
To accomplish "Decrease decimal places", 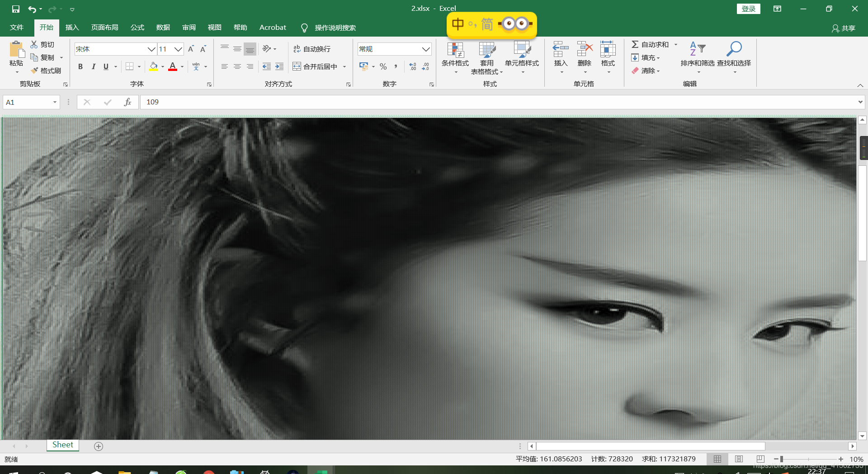I will pyautogui.click(x=425, y=66).
